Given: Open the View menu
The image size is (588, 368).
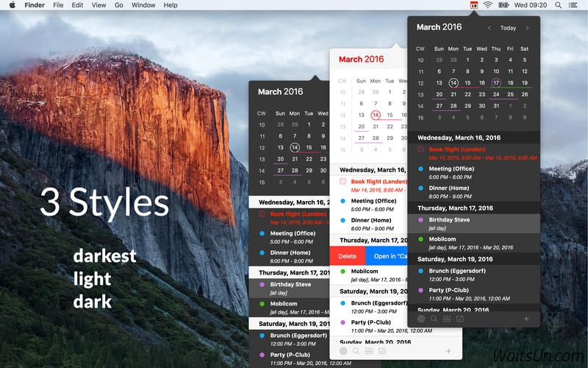Looking at the screenshot, I should (x=99, y=5).
